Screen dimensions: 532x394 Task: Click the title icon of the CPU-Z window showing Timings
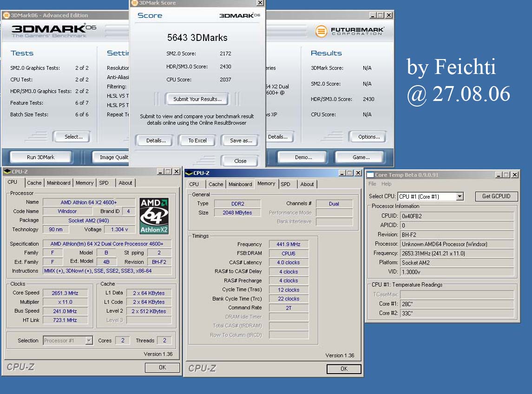(189, 173)
